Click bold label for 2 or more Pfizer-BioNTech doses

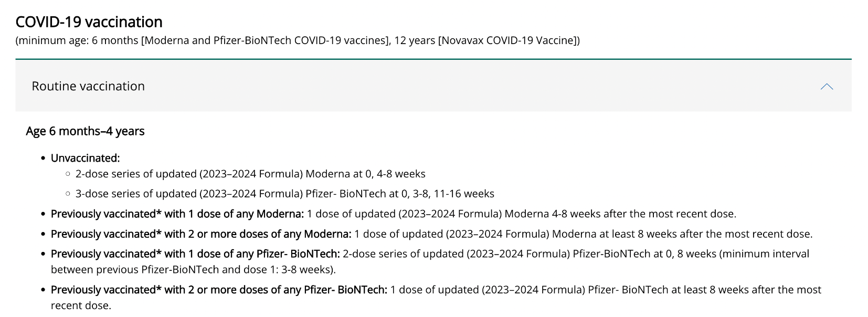point(219,290)
